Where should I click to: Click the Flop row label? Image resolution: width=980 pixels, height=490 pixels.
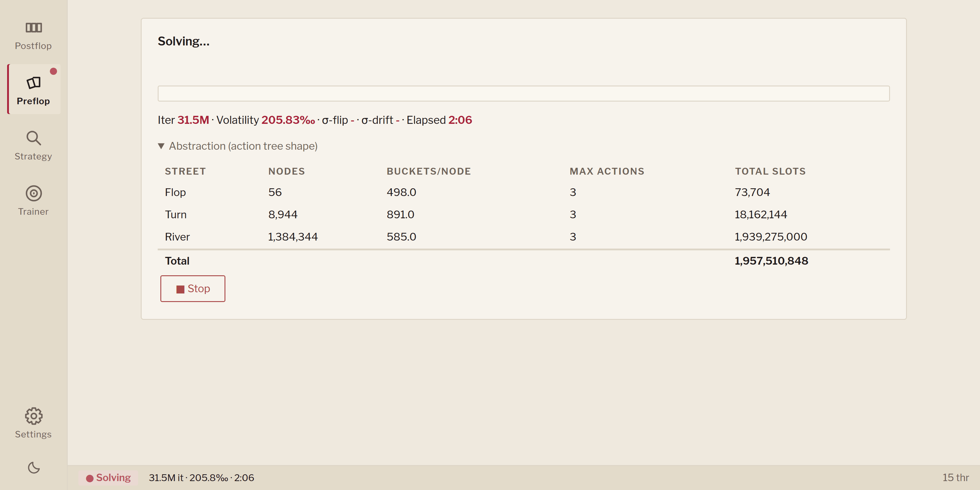(176, 192)
